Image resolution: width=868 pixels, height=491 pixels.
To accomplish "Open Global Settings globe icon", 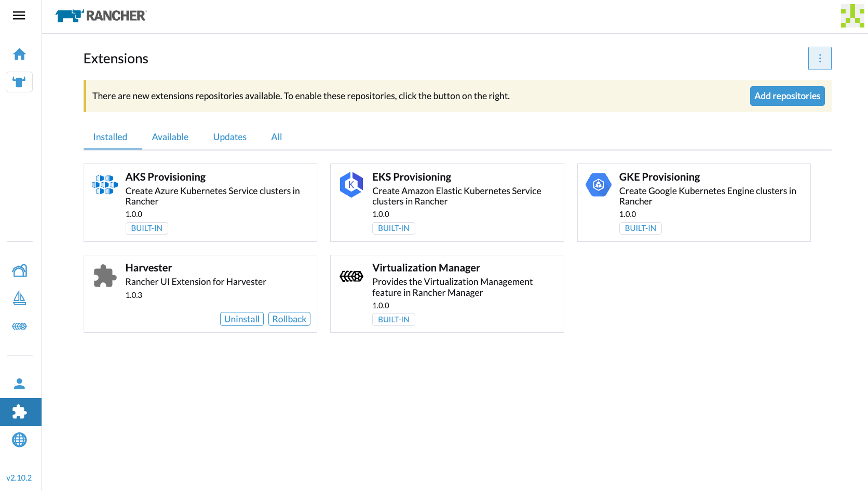I will coord(19,440).
